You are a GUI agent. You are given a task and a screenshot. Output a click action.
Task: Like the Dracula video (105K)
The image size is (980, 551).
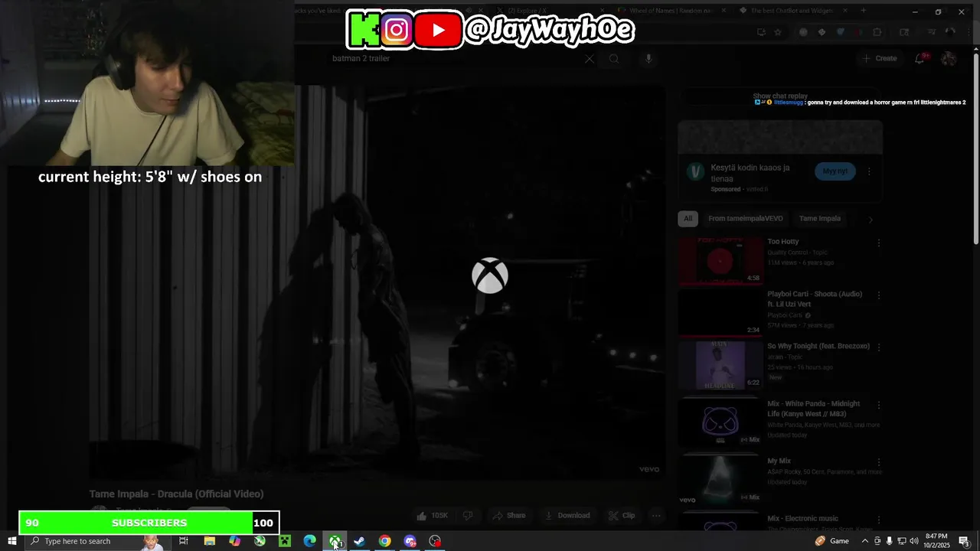(433, 516)
